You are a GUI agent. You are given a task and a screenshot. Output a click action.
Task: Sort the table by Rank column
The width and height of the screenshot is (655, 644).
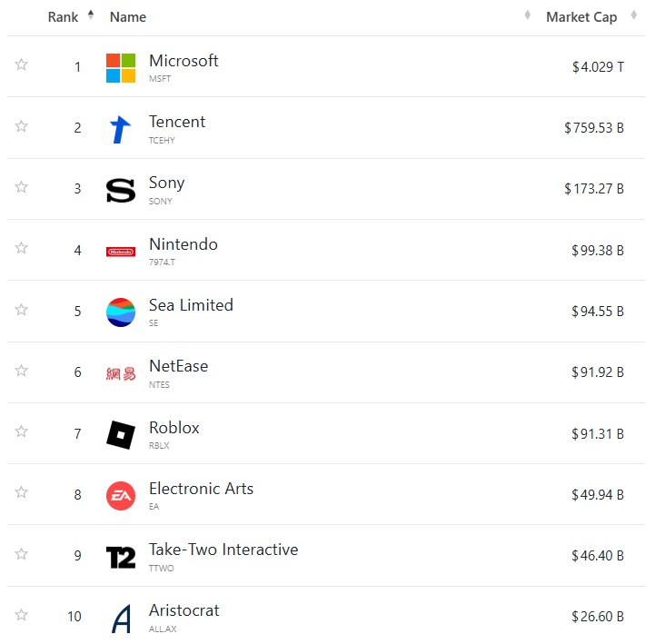(x=63, y=17)
